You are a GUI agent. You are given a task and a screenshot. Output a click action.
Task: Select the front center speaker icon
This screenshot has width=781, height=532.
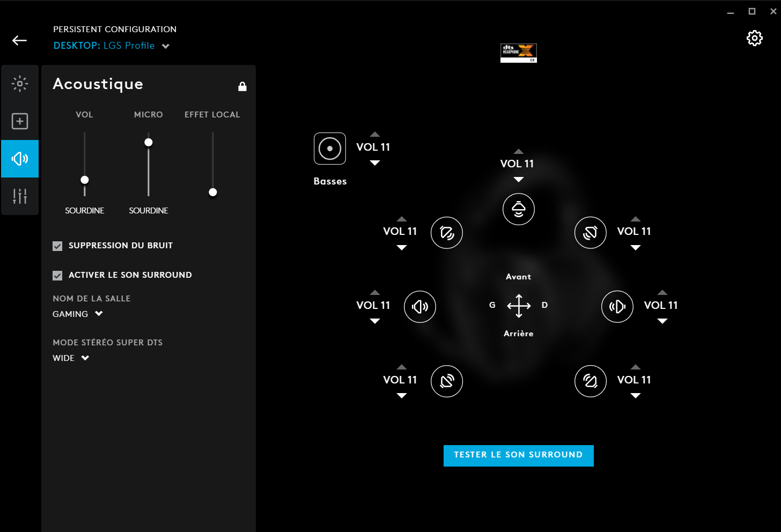pos(519,209)
